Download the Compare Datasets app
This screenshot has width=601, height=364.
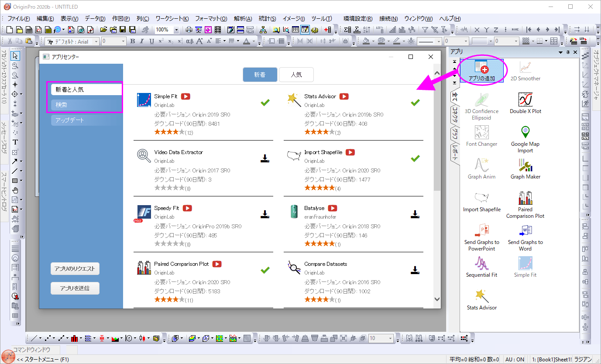pos(415,270)
